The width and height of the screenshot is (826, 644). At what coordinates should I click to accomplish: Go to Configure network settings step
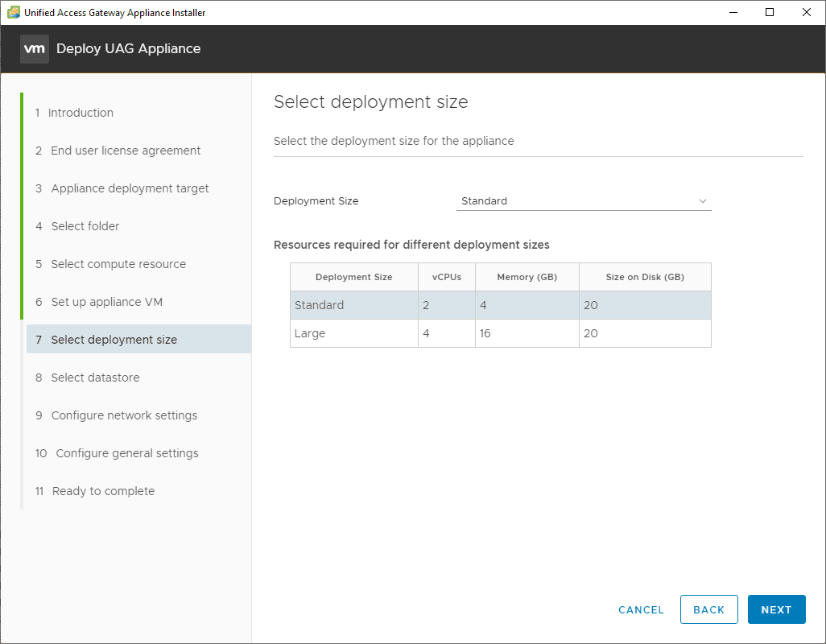124,415
